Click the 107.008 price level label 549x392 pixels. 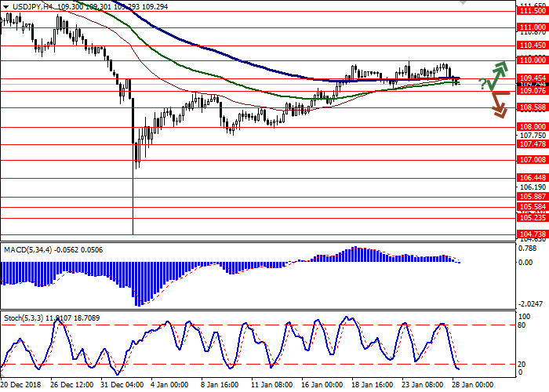point(532,159)
